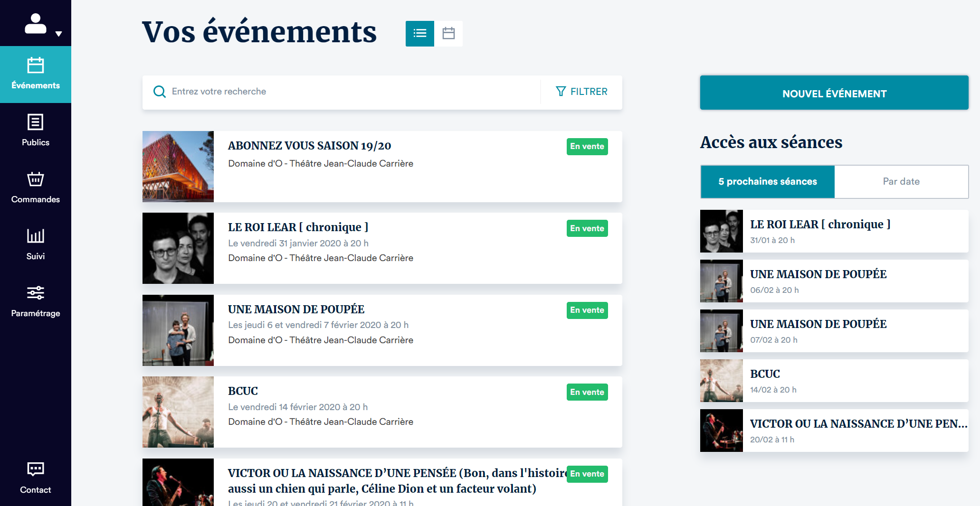This screenshot has width=980, height=506.
Task: Click the NOUVEL ÉVÉNEMENT button
Action: coord(834,94)
